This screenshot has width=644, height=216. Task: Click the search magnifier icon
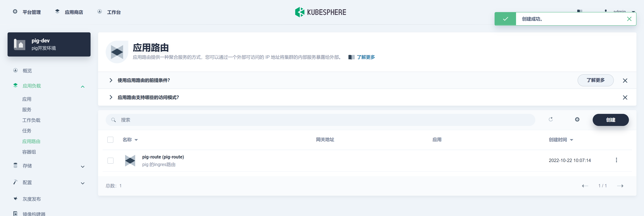(x=114, y=120)
